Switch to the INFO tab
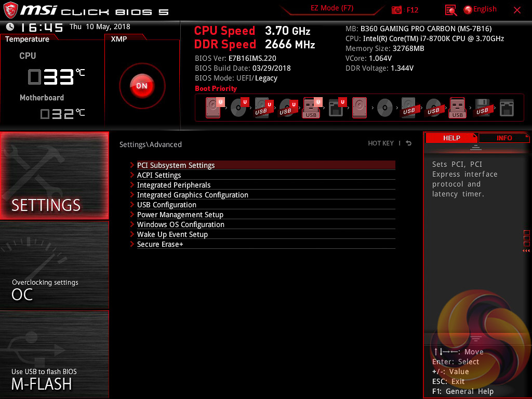The height and width of the screenshot is (399, 532). tap(504, 138)
